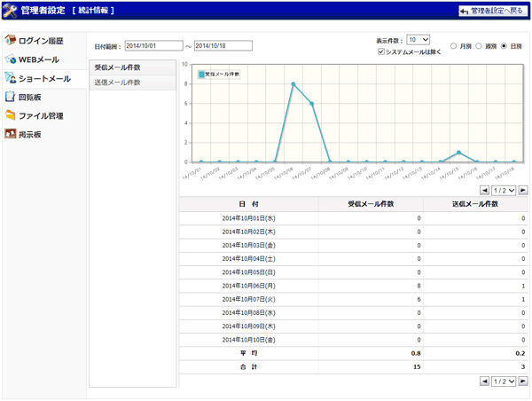Go to previous page above the table
This screenshot has height=401, width=532.
(484, 191)
